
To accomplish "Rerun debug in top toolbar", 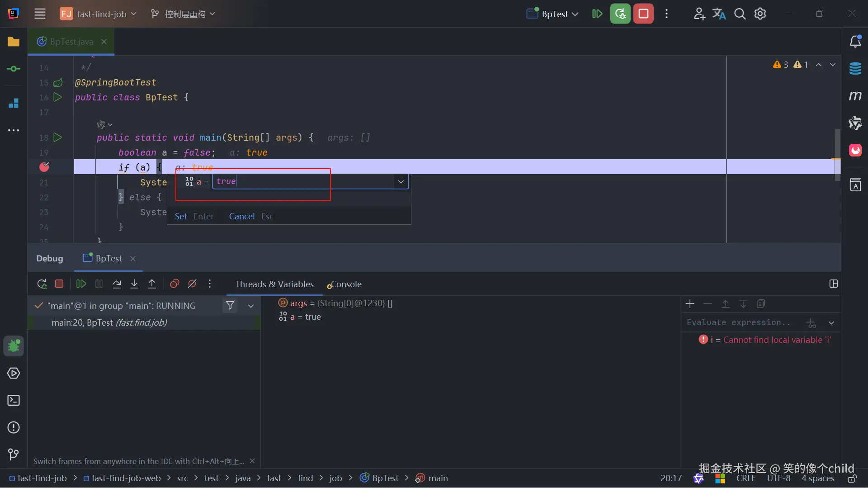I will click(x=620, y=14).
